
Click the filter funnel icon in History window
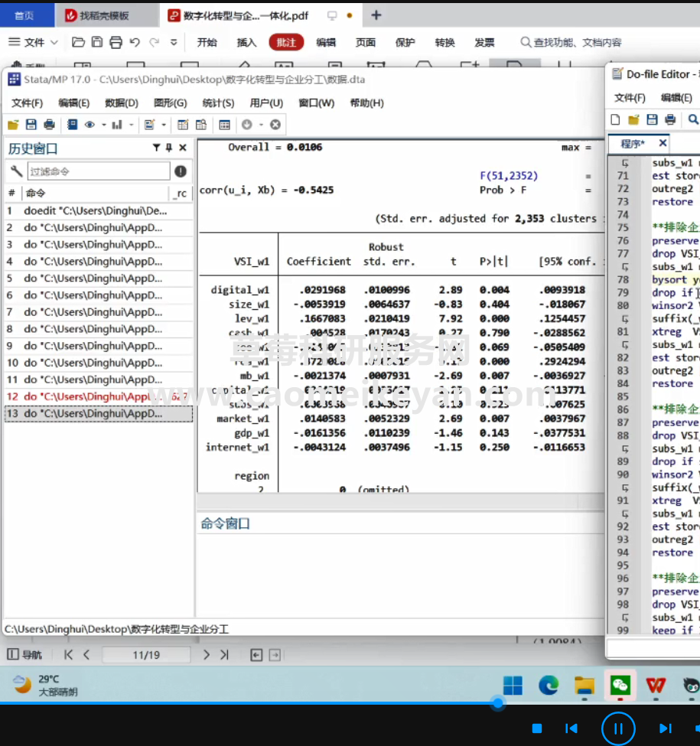click(x=157, y=148)
